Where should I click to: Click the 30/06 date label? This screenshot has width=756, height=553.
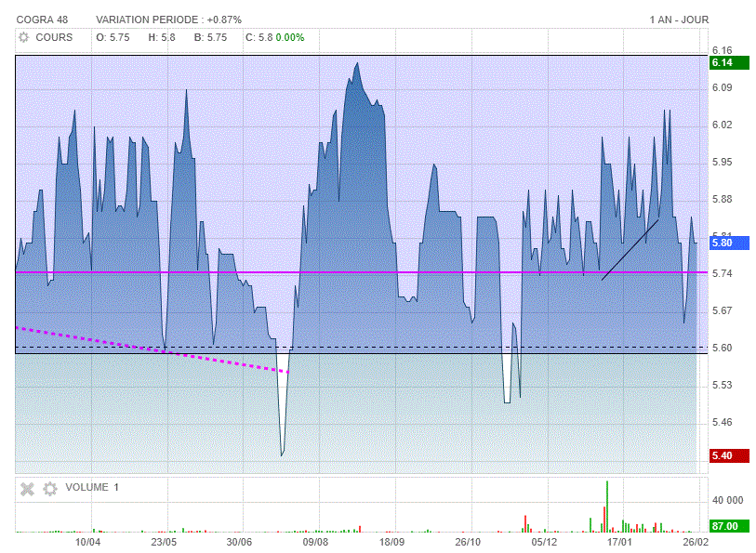(x=240, y=542)
